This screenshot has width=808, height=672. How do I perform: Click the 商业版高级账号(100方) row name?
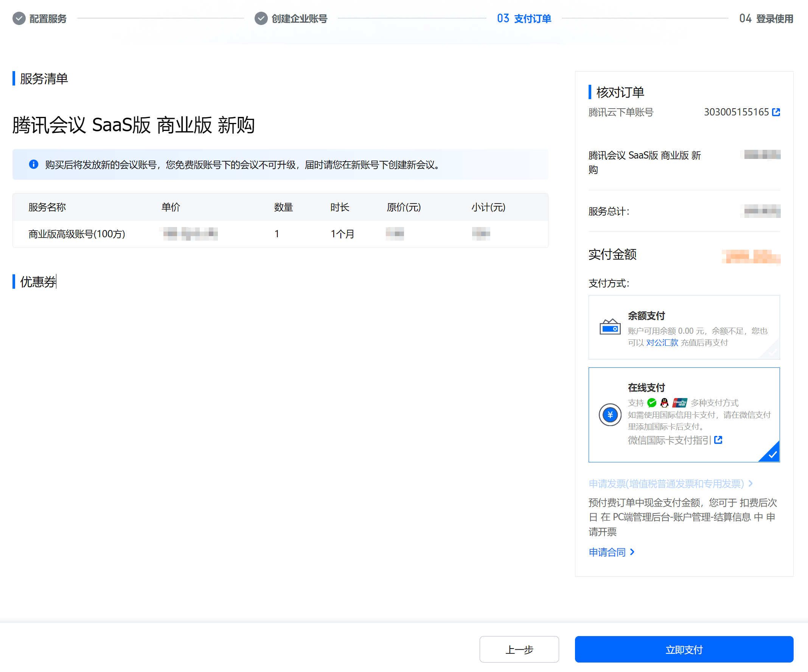(77, 233)
